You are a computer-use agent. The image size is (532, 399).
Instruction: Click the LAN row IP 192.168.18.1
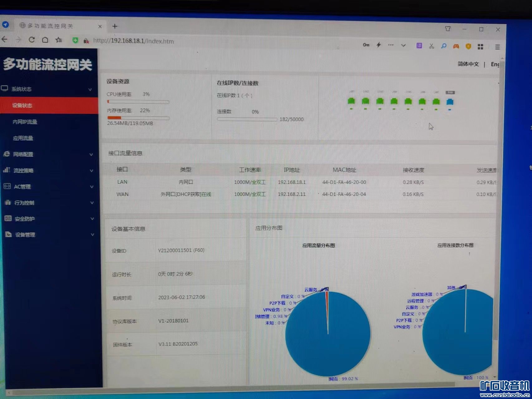click(292, 182)
